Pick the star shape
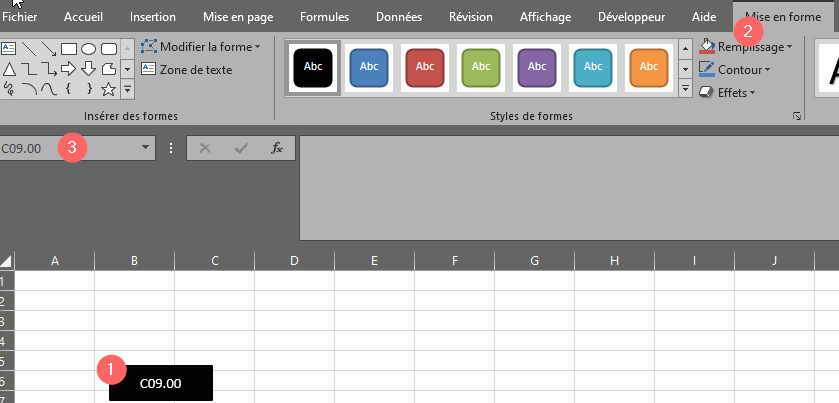The height and width of the screenshot is (403, 839). [109, 89]
